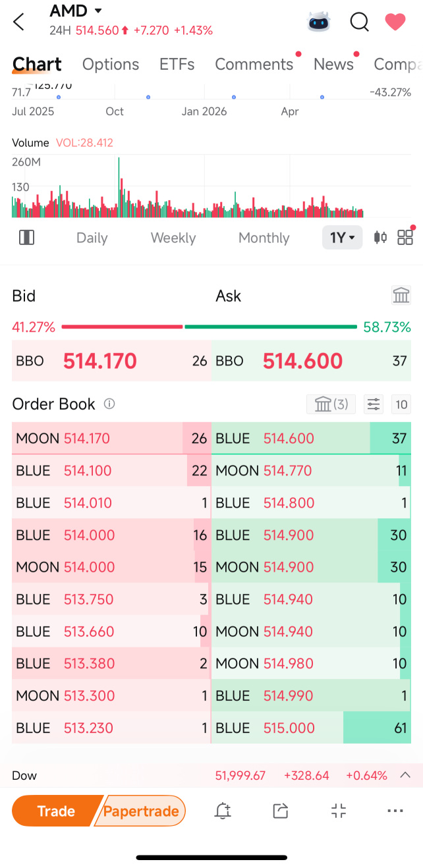Open search with magnifier icon
423x868 pixels.
click(359, 22)
